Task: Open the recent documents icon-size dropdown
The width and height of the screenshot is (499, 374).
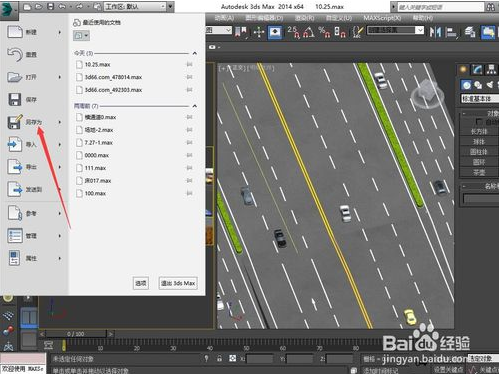Action: pos(81,36)
